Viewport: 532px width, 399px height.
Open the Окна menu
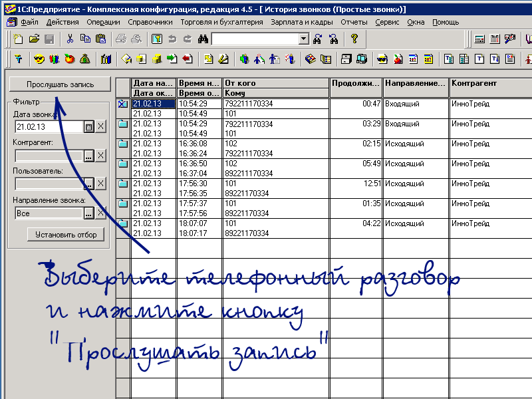point(416,22)
